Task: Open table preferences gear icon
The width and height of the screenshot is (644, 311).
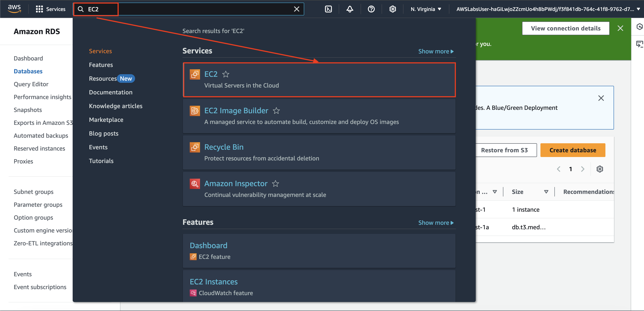Action: pos(599,169)
